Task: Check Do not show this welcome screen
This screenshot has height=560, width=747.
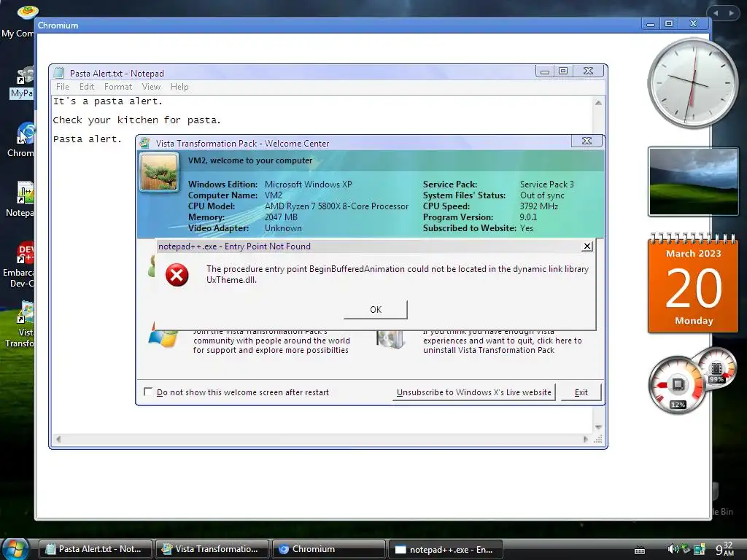Action: (x=147, y=392)
